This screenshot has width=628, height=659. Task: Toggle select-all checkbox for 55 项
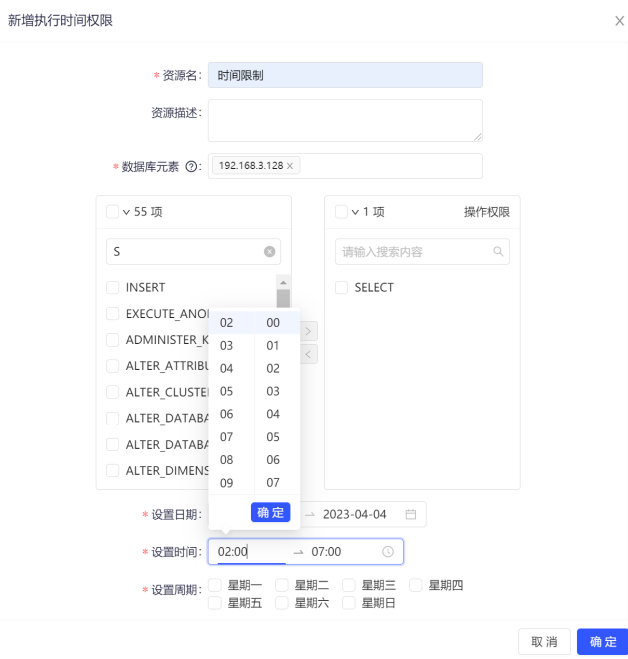click(x=112, y=212)
